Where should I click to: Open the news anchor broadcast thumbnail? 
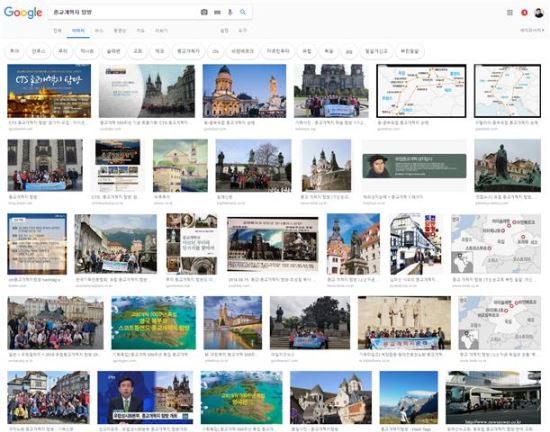point(145,397)
